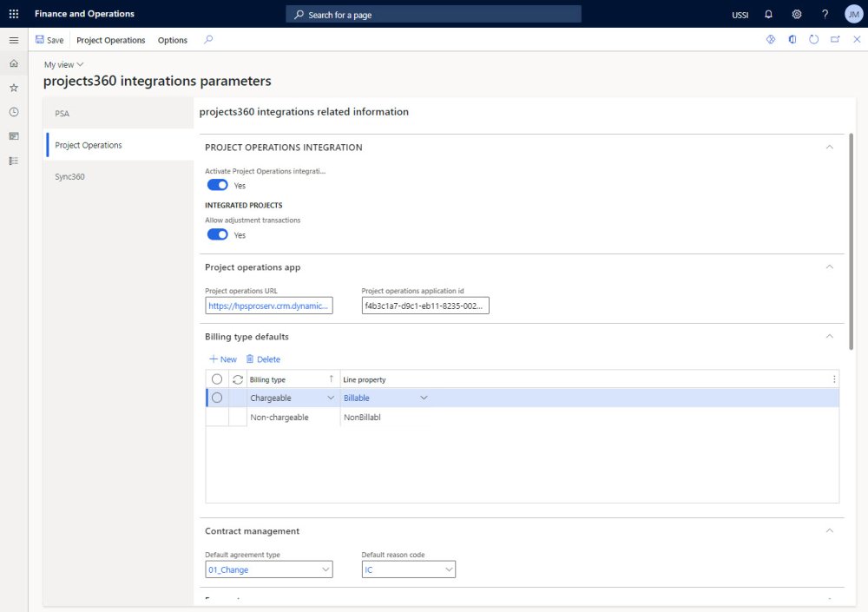
Task: Select the Chargeable row radio button
Action: point(217,398)
